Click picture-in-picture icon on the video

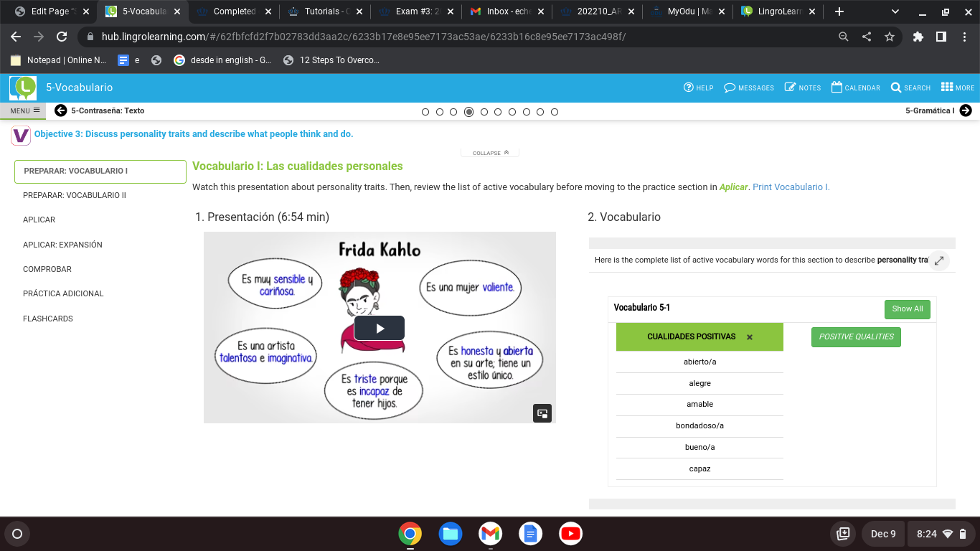(542, 413)
